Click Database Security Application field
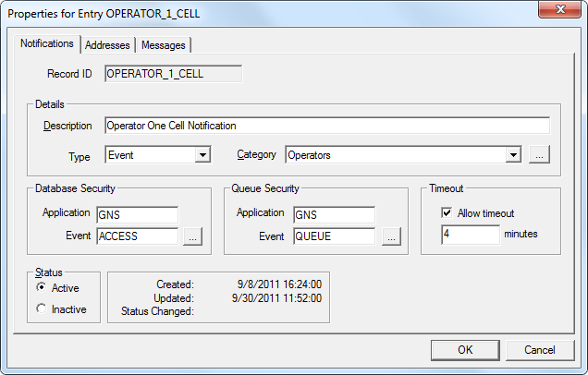The height and width of the screenshot is (375, 588). click(x=137, y=214)
